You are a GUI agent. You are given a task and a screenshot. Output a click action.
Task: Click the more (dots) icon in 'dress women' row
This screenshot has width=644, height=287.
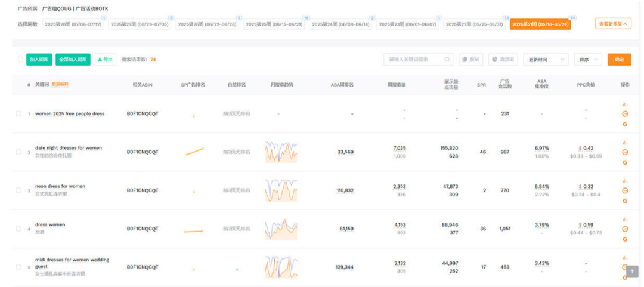tap(625, 229)
